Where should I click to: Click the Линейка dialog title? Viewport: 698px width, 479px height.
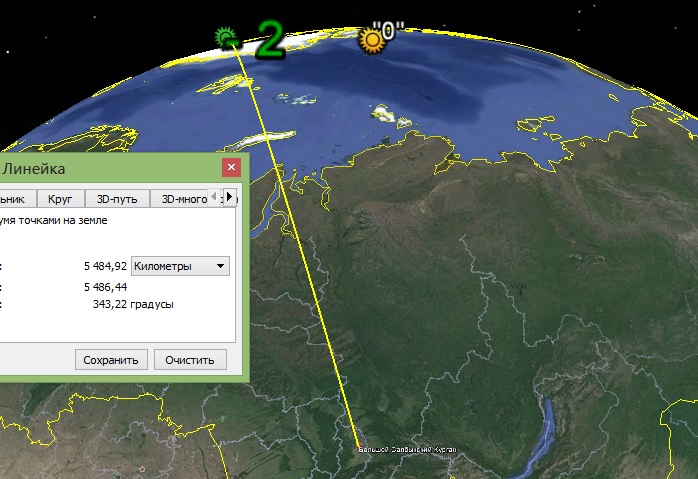tap(34, 169)
